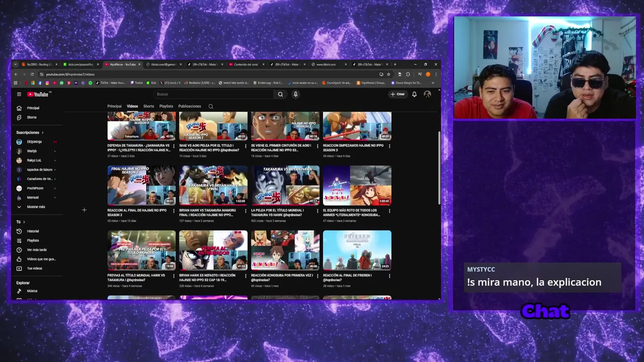
Task: Open new browser tab with plus button
Action: (395, 64)
